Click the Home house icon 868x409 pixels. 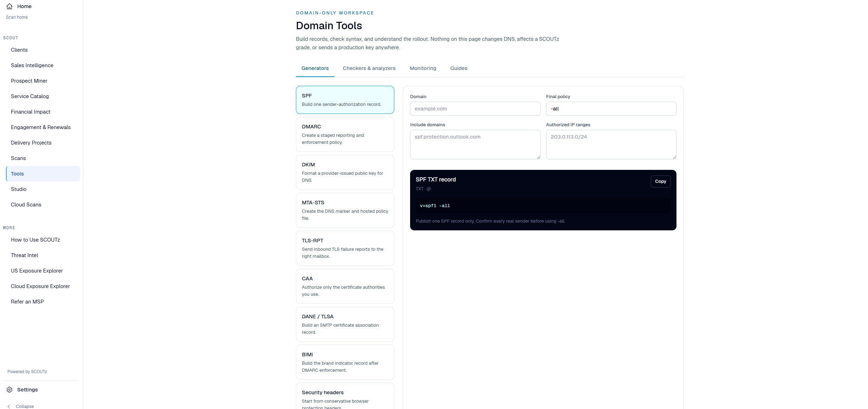tap(9, 6)
